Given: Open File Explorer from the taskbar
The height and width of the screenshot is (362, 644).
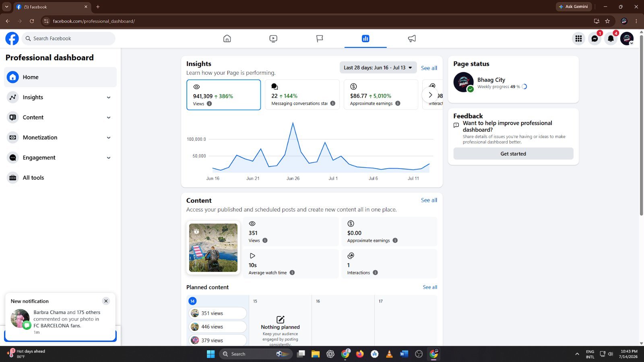Looking at the screenshot, I should pyautogui.click(x=316, y=354).
